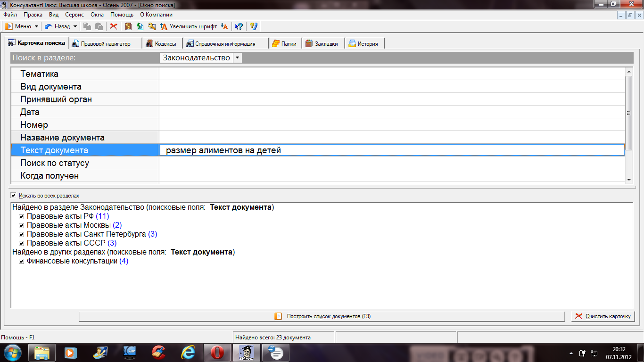This screenshot has height=362, width=644.
Task: Uncheck Правовые акты РФ checkbox
Action: coord(21,216)
